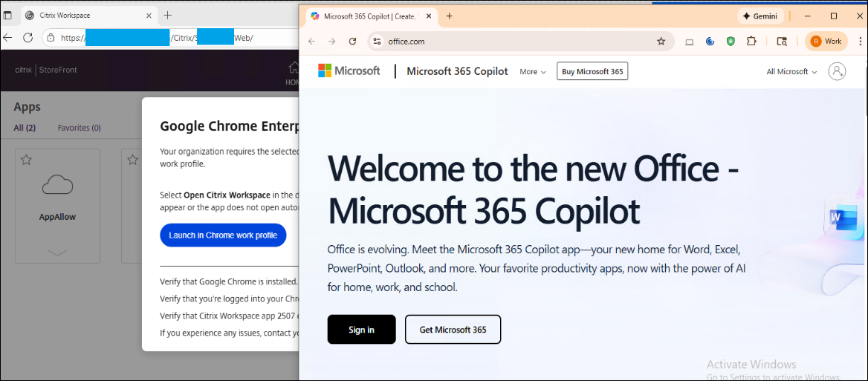Click the tab actions icon in Edge
Viewport: 868px width, 381px height.
coord(7,16)
